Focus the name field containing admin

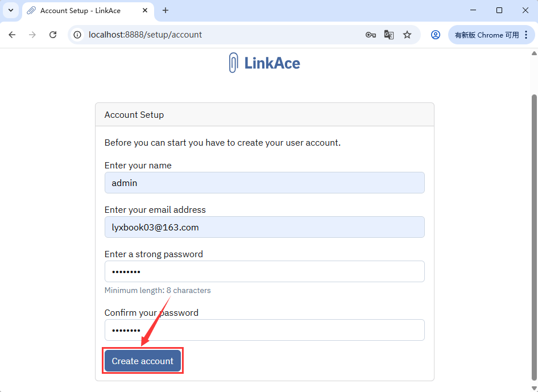click(264, 183)
